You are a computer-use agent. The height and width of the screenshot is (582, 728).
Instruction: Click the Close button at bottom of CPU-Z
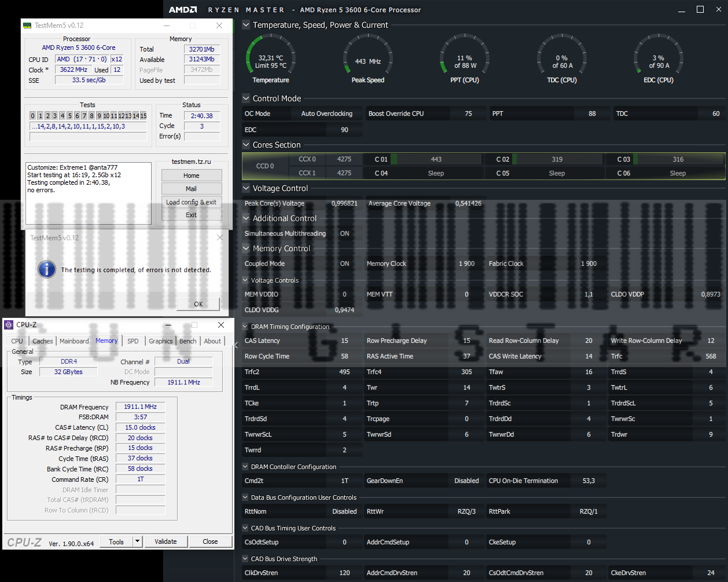click(x=210, y=541)
